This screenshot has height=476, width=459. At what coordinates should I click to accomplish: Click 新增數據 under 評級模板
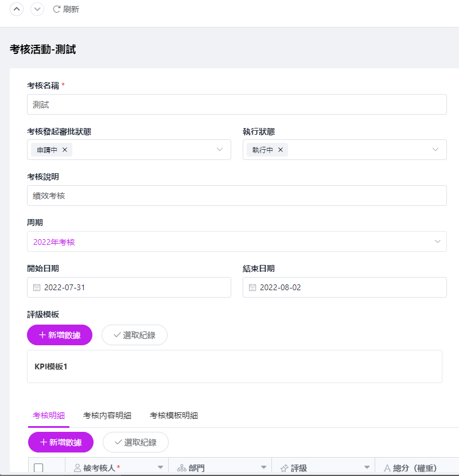(x=60, y=335)
